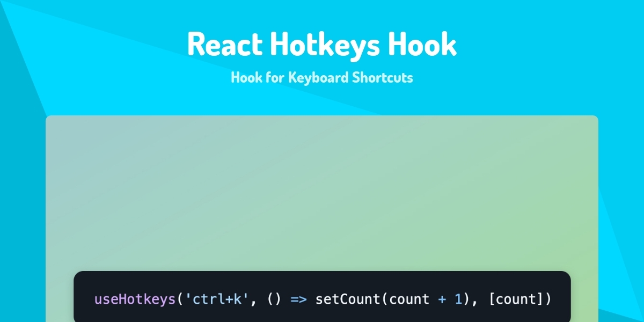Click the React Hotkeys Hook title
The height and width of the screenshot is (322, 644).
pos(322,44)
